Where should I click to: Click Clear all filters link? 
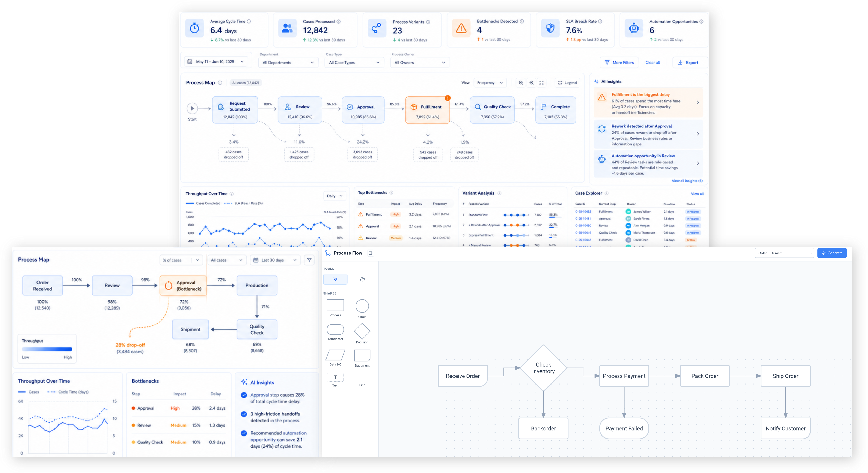click(x=653, y=63)
